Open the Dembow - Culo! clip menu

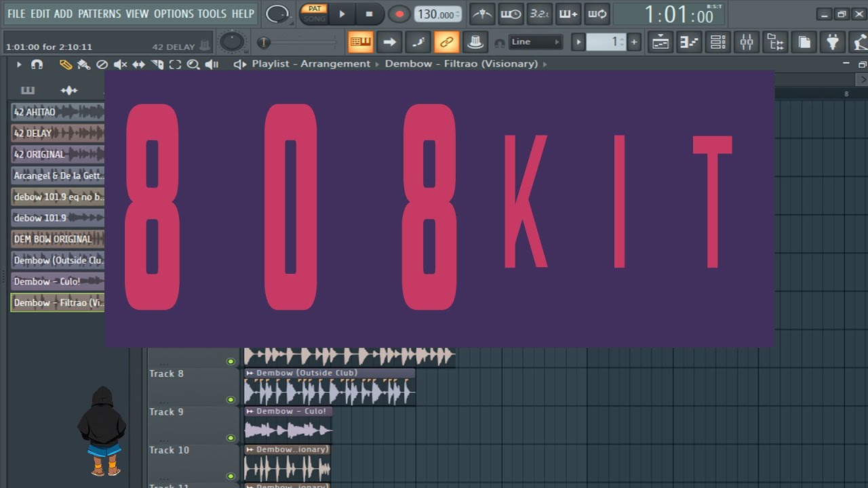[x=250, y=411]
